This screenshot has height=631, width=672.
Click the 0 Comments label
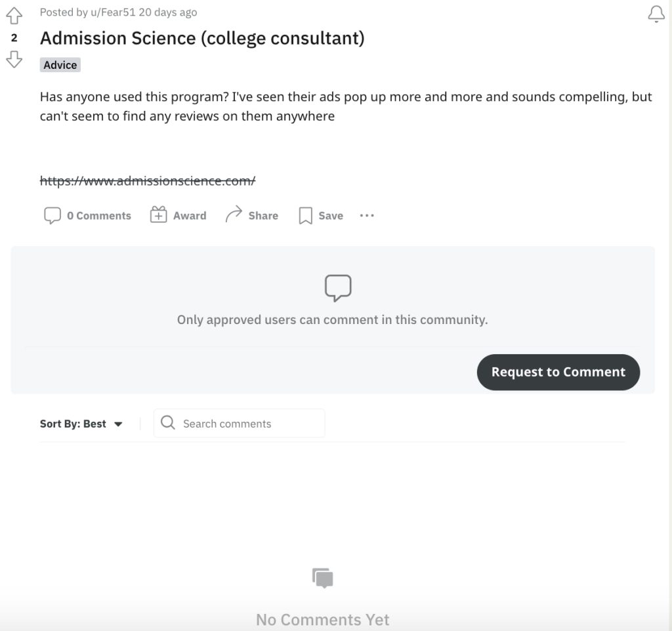[x=99, y=216]
